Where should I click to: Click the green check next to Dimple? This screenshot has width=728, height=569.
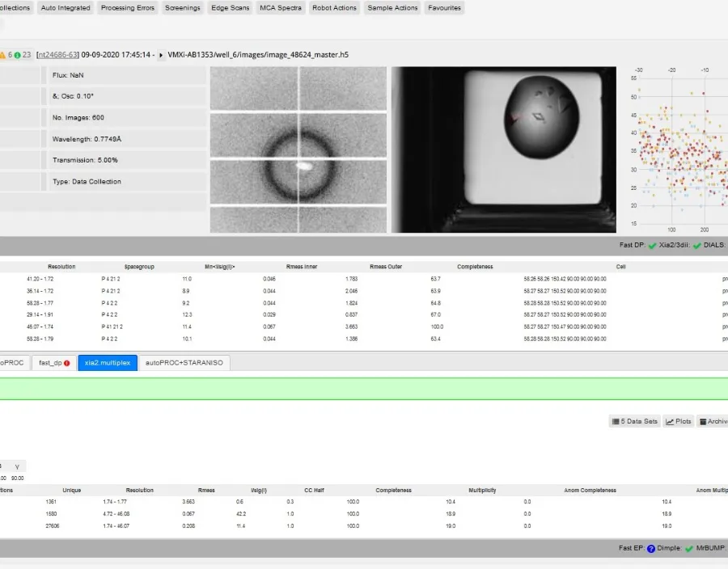pos(689,549)
